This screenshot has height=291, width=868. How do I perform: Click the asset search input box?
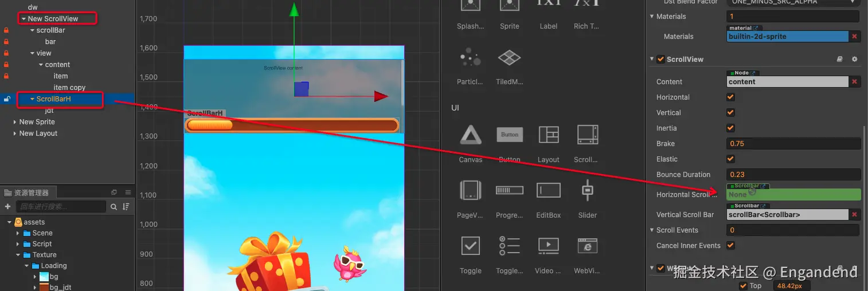pyautogui.click(x=61, y=207)
